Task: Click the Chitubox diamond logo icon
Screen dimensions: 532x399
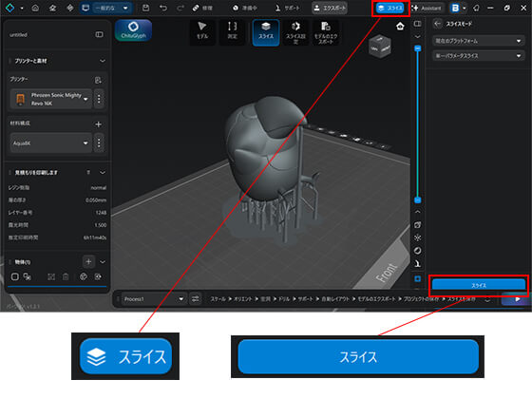Action: coord(9,8)
